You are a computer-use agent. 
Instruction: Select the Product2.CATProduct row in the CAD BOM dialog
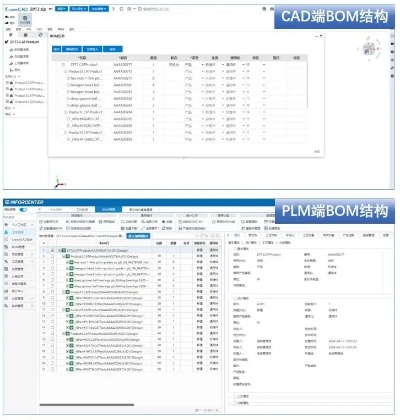pos(179,71)
